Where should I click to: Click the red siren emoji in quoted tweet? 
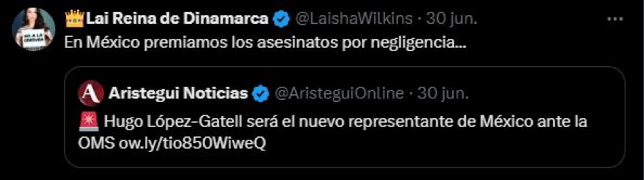click(x=89, y=121)
